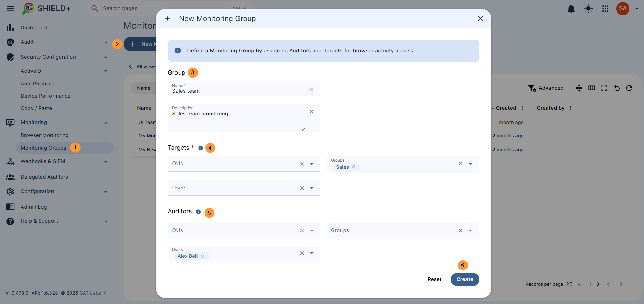644x304 pixels.
Task: Open Device Performance page
Action: (45, 96)
